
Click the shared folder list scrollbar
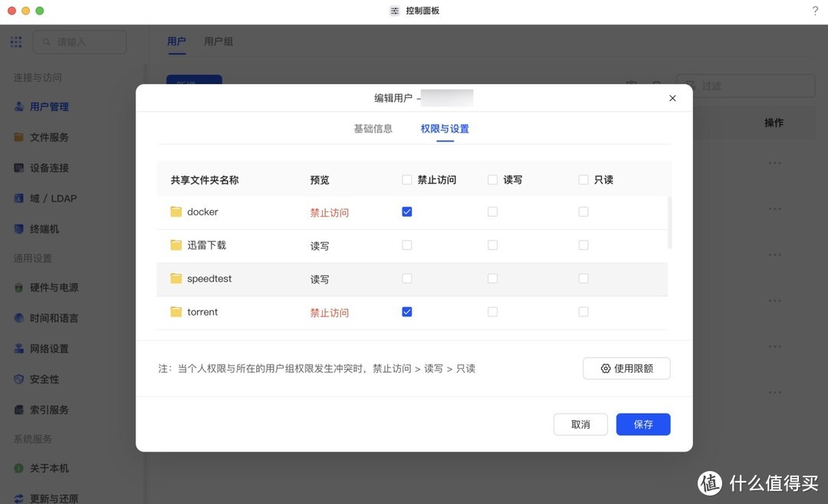[x=670, y=223]
